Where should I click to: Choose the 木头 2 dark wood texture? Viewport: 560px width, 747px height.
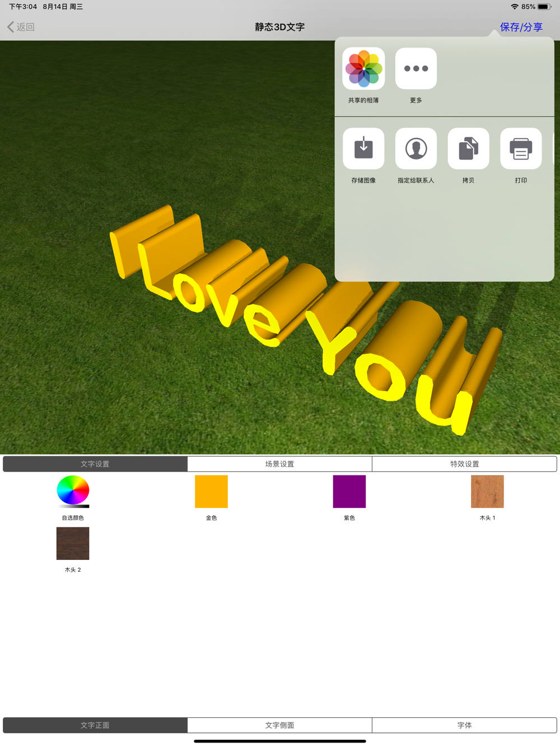(x=73, y=543)
